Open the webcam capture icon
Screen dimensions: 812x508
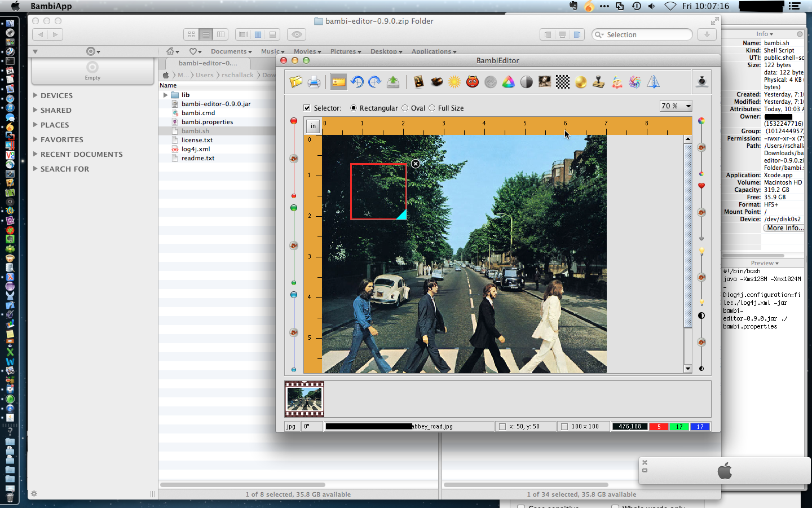pos(702,82)
